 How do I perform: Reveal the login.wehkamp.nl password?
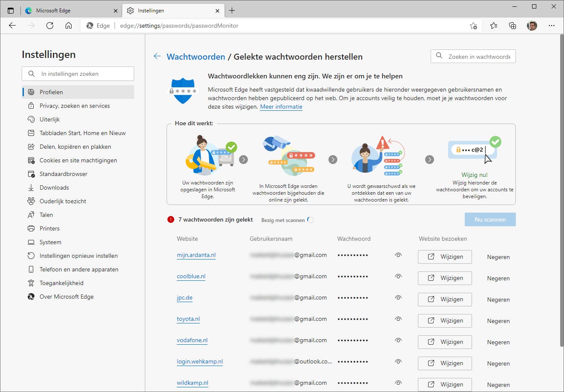[x=398, y=362]
